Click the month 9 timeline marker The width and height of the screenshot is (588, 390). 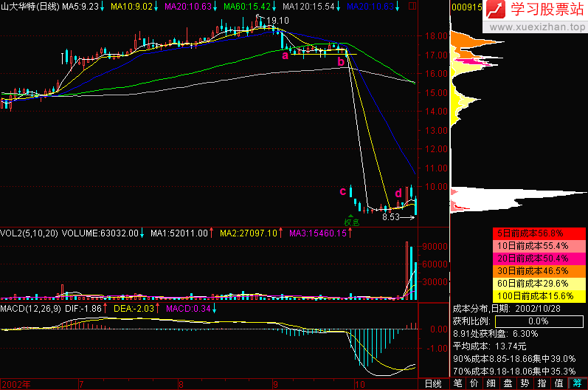click(x=276, y=384)
